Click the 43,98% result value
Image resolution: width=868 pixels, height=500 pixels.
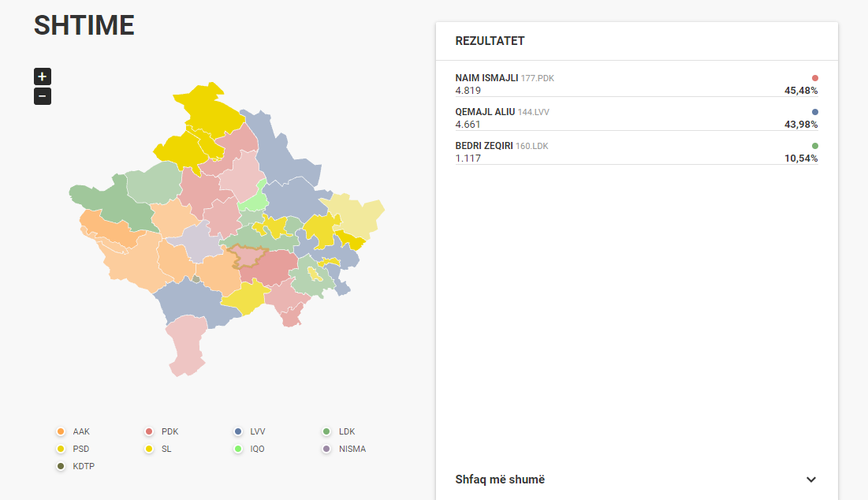[x=801, y=125]
